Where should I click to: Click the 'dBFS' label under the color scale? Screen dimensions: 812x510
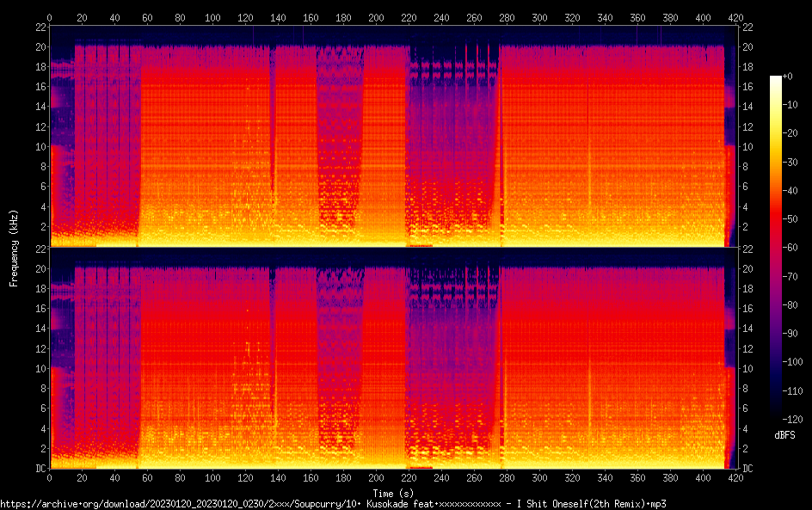tap(784, 436)
